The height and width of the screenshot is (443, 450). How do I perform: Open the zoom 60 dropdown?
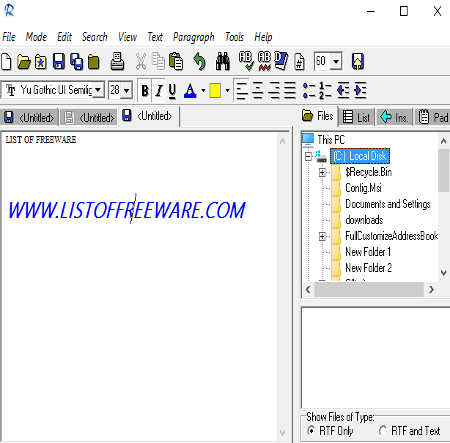336,62
